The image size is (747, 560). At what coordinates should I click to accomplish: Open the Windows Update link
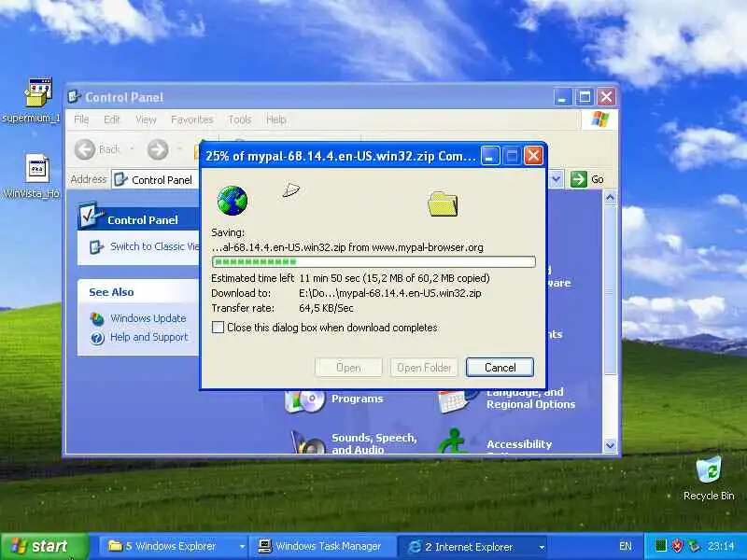148,318
